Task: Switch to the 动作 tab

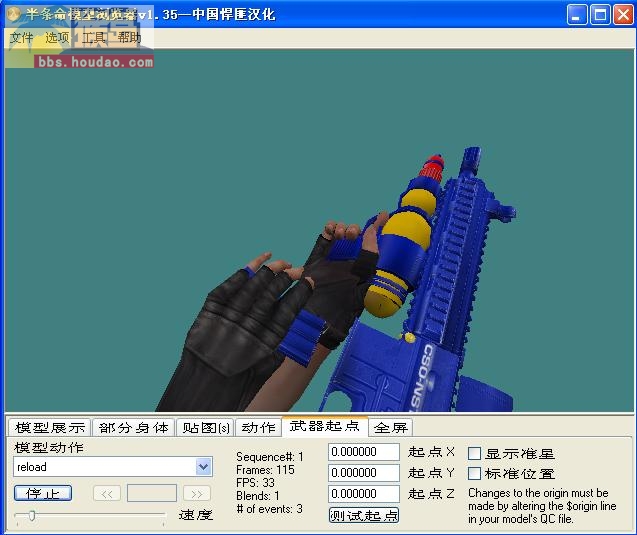Action: 258,428
